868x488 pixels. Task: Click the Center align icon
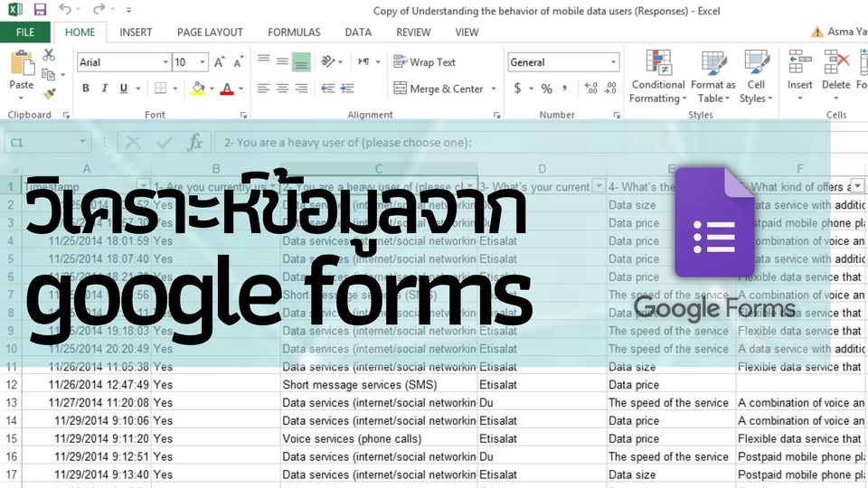tap(282, 89)
